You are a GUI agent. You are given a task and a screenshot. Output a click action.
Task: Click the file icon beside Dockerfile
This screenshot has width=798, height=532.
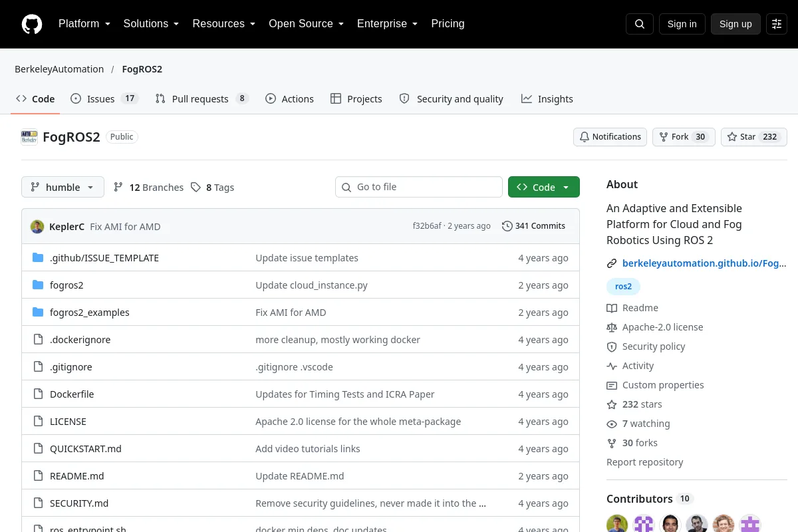(x=38, y=394)
